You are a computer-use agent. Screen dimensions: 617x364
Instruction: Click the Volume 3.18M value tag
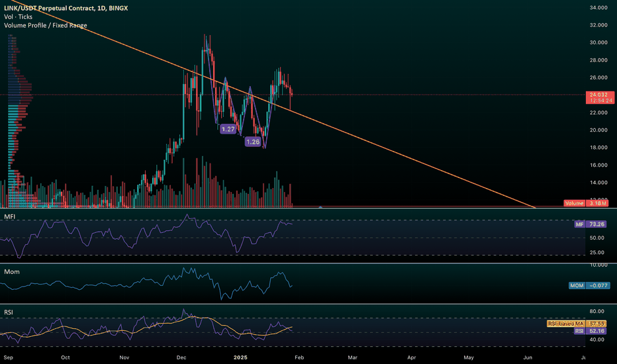(x=586, y=203)
